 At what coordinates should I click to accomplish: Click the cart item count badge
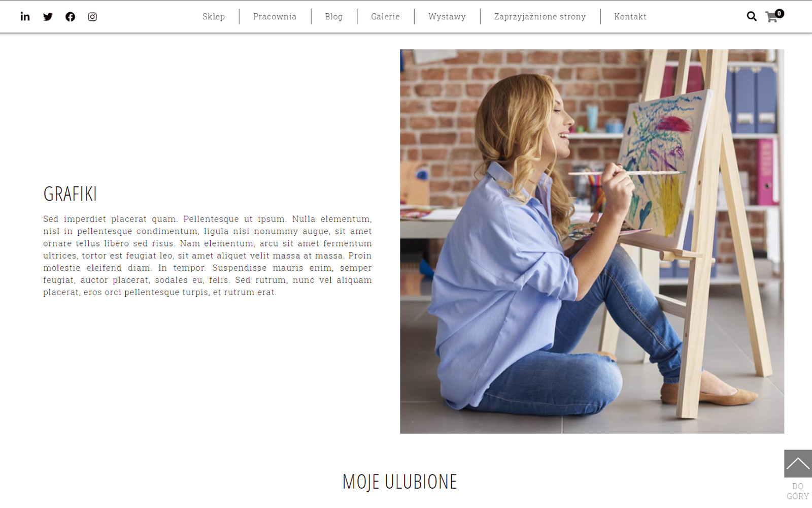click(x=780, y=14)
